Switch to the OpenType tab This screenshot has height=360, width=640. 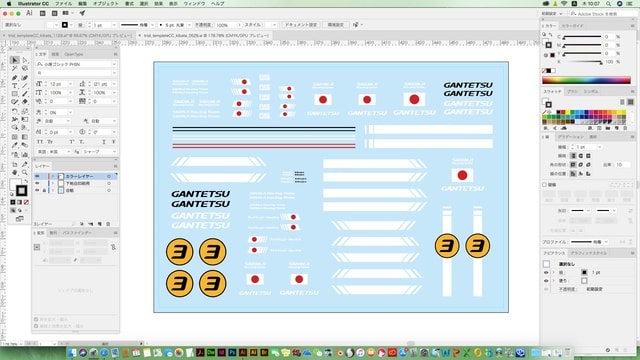[x=73, y=54]
